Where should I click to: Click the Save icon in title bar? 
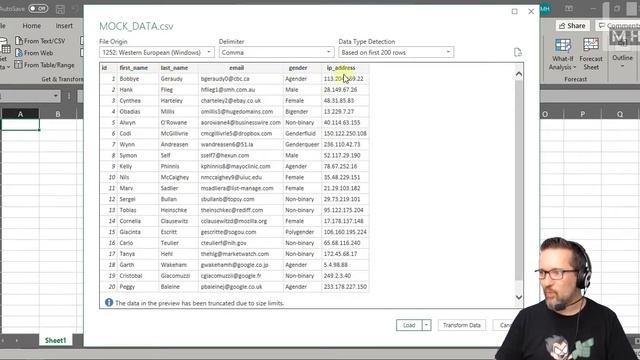60,9
